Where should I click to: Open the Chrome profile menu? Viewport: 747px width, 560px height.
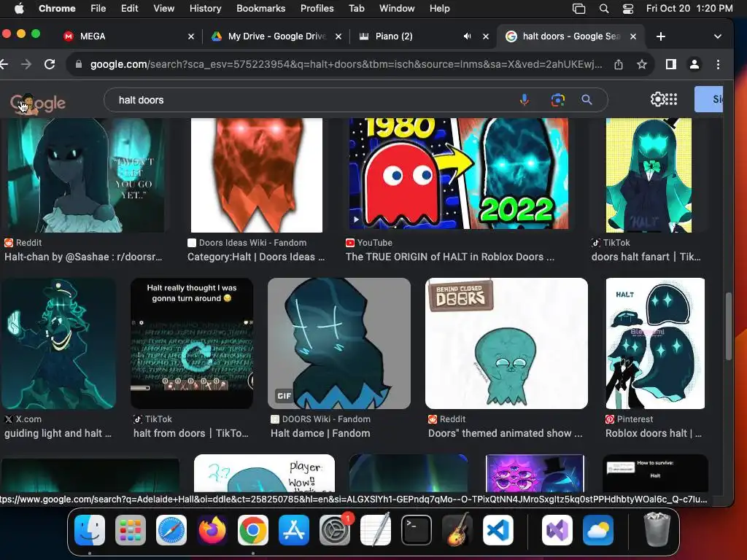coord(694,64)
